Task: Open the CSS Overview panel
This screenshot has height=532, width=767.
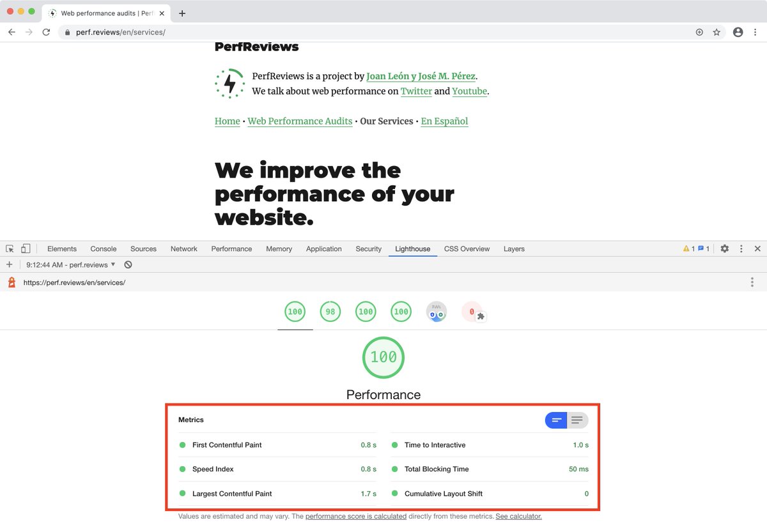Action: (467, 248)
